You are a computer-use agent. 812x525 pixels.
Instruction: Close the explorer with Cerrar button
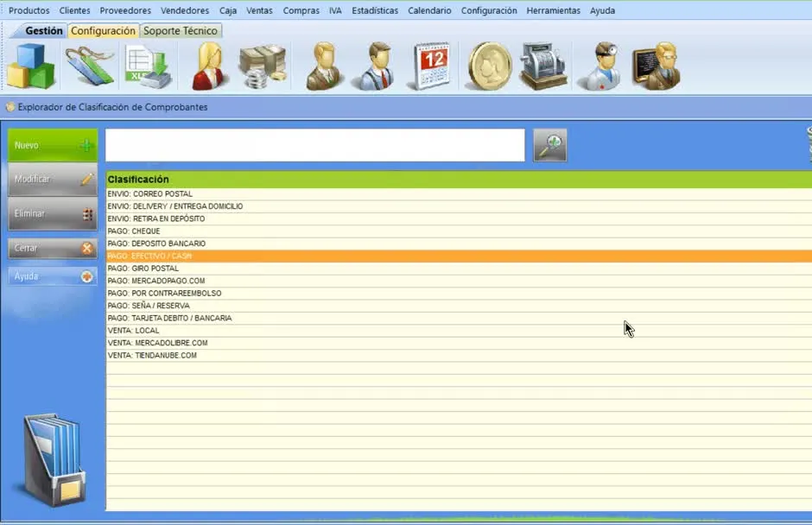pyautogui.click(x=53, y=249)
